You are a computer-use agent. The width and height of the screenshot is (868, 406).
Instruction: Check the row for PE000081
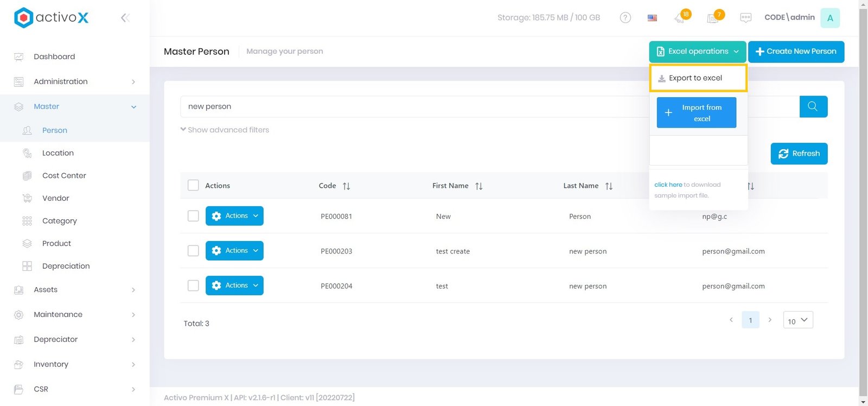coord(193,216)
